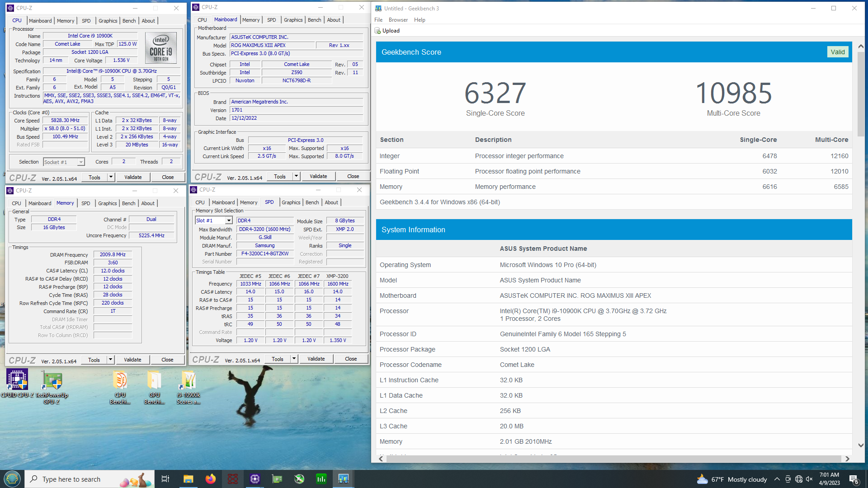Open the first GPU Benchi... desktop folder
Screen dimensions: 868x488
point(120,386)
